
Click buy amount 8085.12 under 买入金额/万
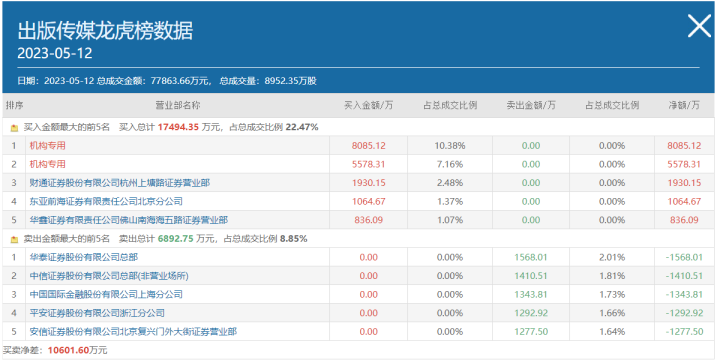coord(369,146)
